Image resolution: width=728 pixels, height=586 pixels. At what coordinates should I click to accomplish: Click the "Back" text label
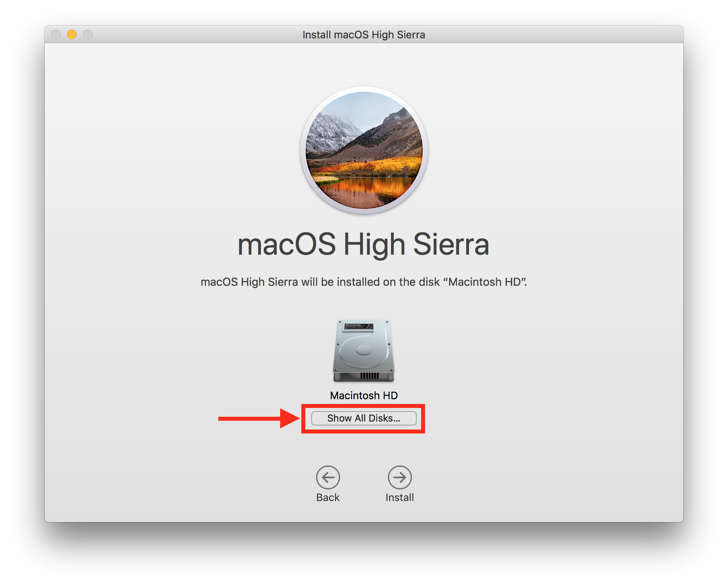pos(328,497)
